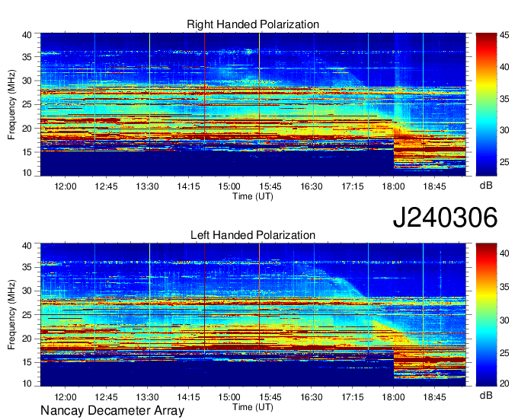The image size is (518, 420).
Task: Click the 14:15 tick label in bottom panel
Action: pyautogui.click(x=188, y=397)
